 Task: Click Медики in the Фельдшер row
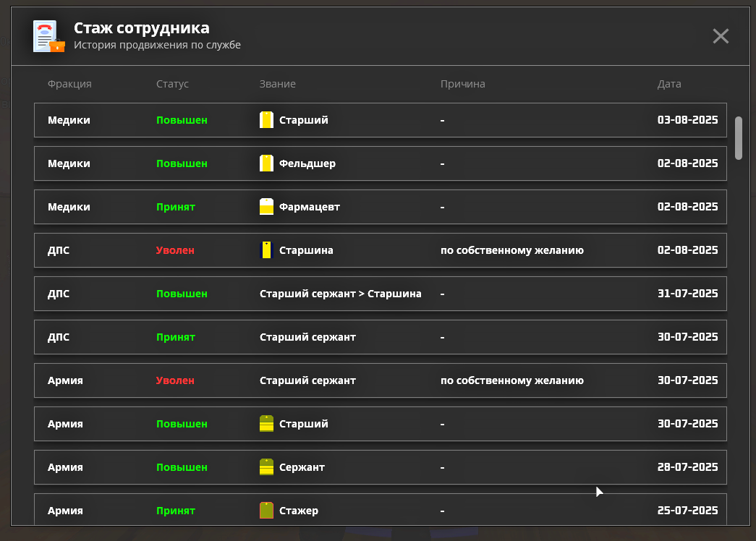(69, 163)
